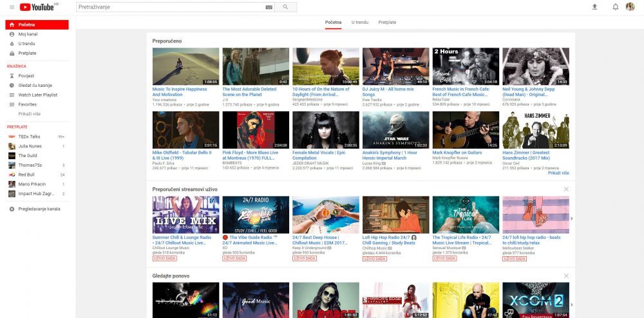
Task: Show next live streams with right arrow
Action: [572, 219]
